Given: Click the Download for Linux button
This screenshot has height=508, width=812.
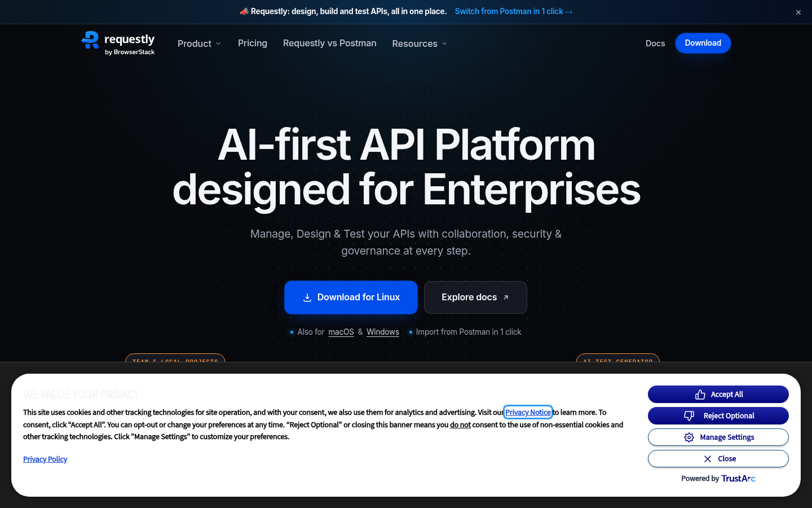Looking at the screenshot, I should pos(351,297).
